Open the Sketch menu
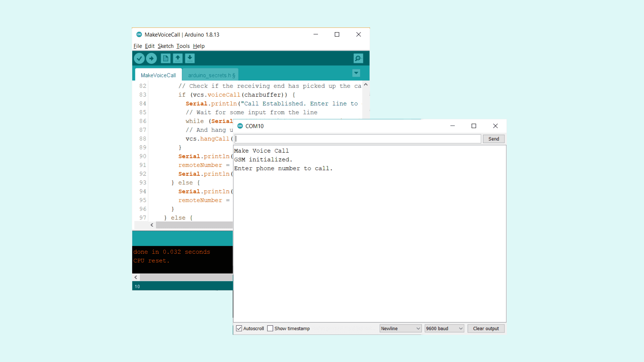Viewport: 644px width, 362px height. point(165,46)
